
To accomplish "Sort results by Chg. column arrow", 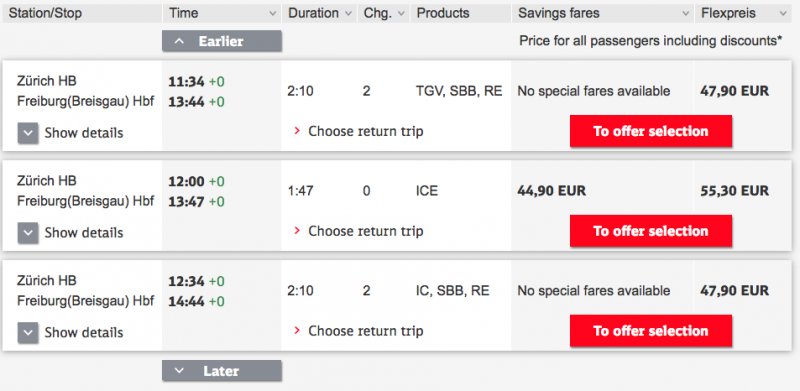I will tap(401, 14).
